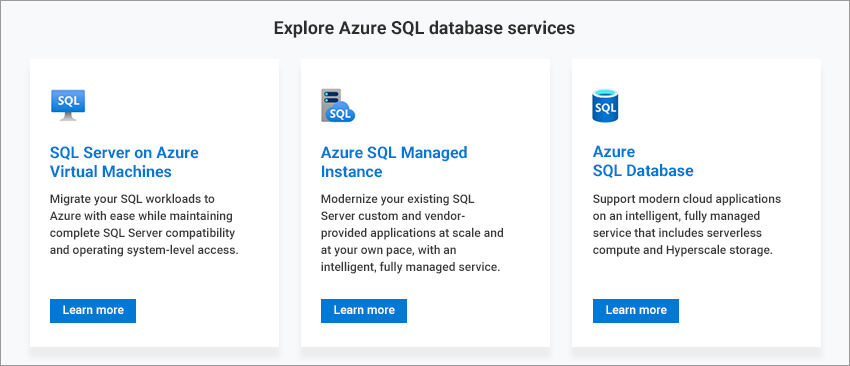This screenshot has height=366, width=850.
Task: Open the Azure SQL Database heading link
Action: click(643, 161)
